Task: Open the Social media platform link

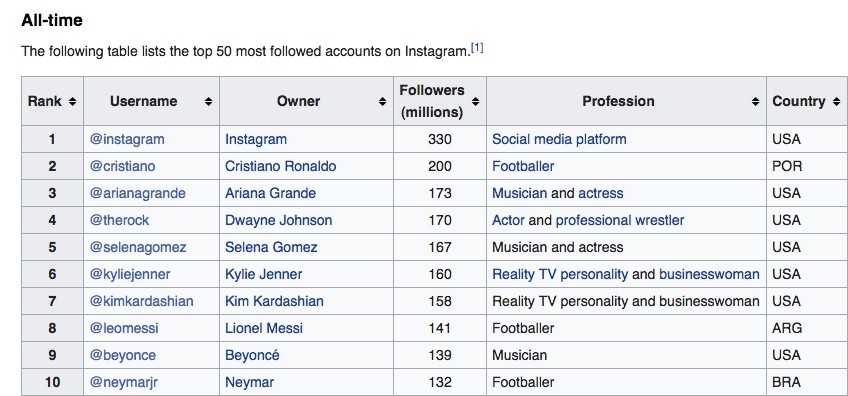Action: pos(559,140)
